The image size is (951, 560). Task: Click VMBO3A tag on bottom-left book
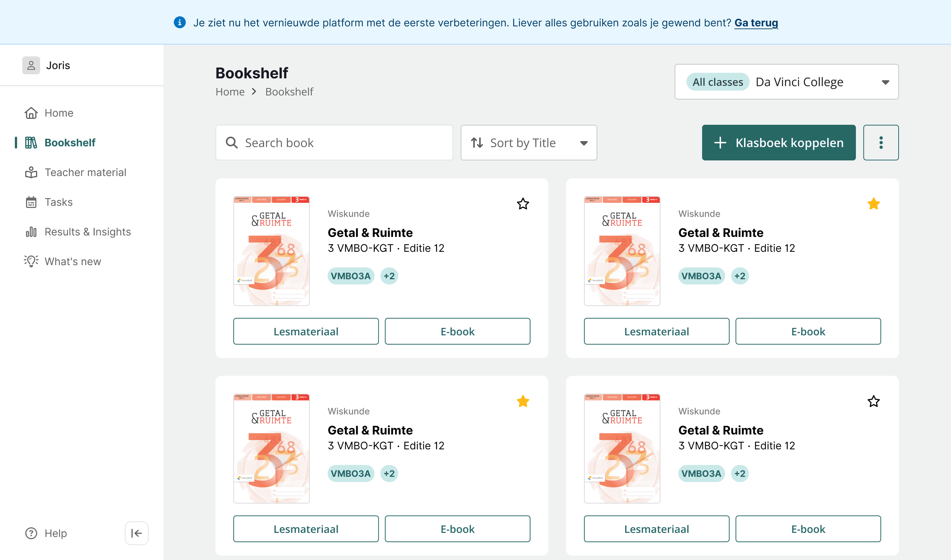coord(351,473)
